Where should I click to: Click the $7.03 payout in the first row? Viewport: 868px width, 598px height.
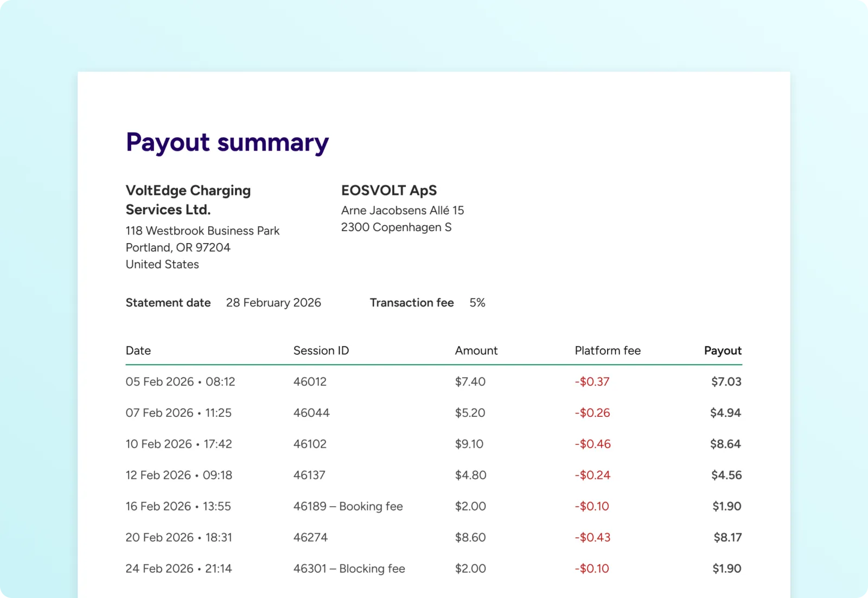(x=726, y=382)
